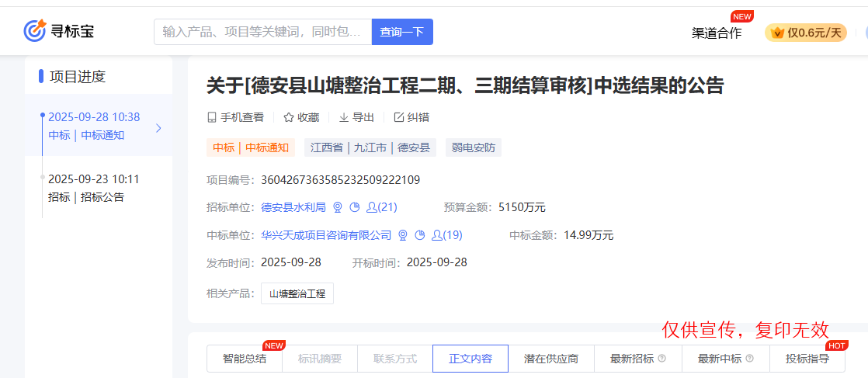This screenshot has width=868, height=378.
Task: Open pie chart icon beside 华兴天成项目咨询有限公司
Action: [420, 235]
